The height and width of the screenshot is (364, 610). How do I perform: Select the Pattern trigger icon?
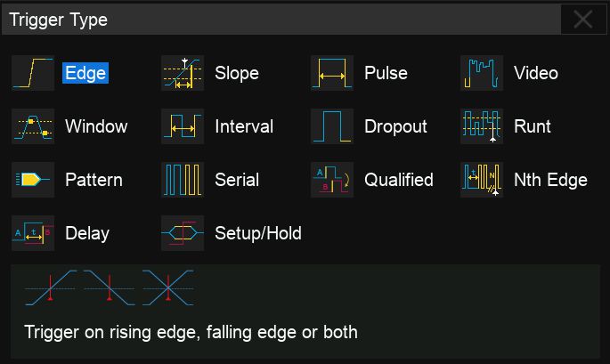coord(33,180)
